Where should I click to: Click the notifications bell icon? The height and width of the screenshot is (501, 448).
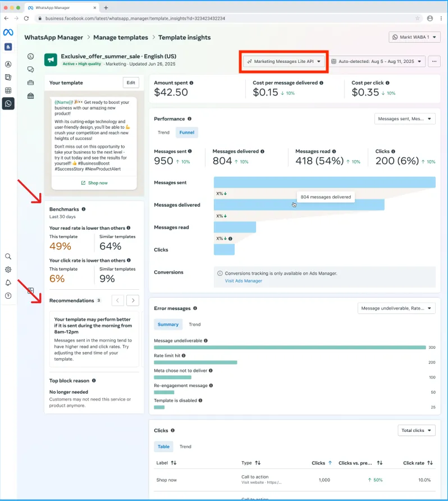[8, 283]
